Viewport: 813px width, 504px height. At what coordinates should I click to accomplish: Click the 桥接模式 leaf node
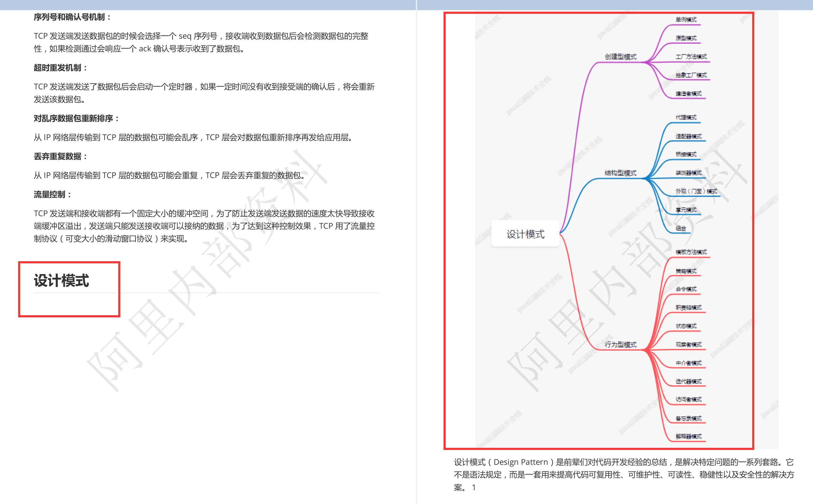tap(686, 154)
